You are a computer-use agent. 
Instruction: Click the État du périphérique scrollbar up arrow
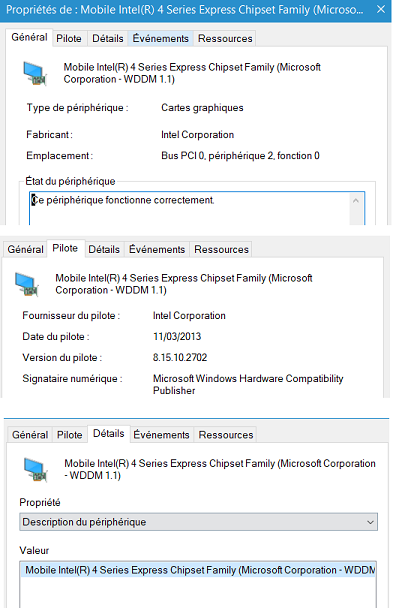(x=356, y=201)
